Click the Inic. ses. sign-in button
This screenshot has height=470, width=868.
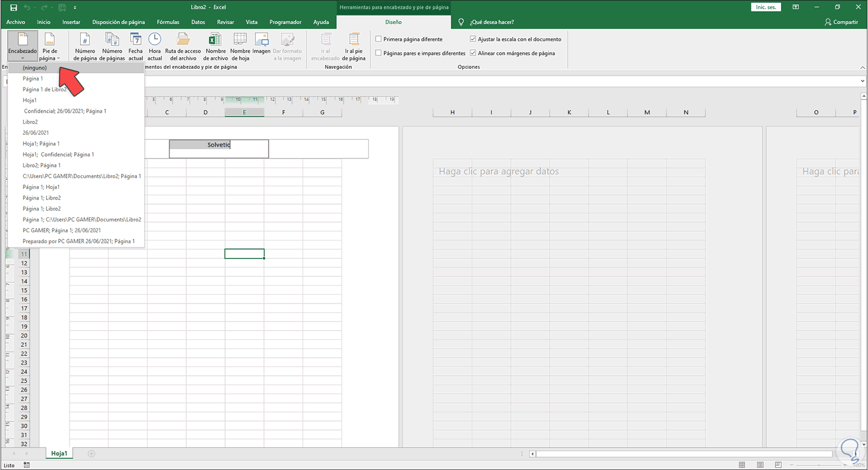[x=766, y=8]
